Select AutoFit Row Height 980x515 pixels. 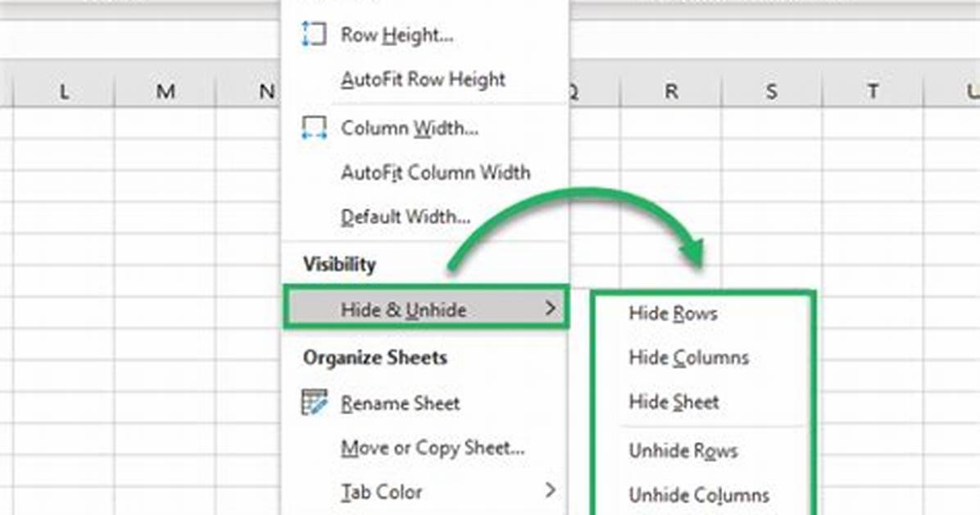point(423,80)
